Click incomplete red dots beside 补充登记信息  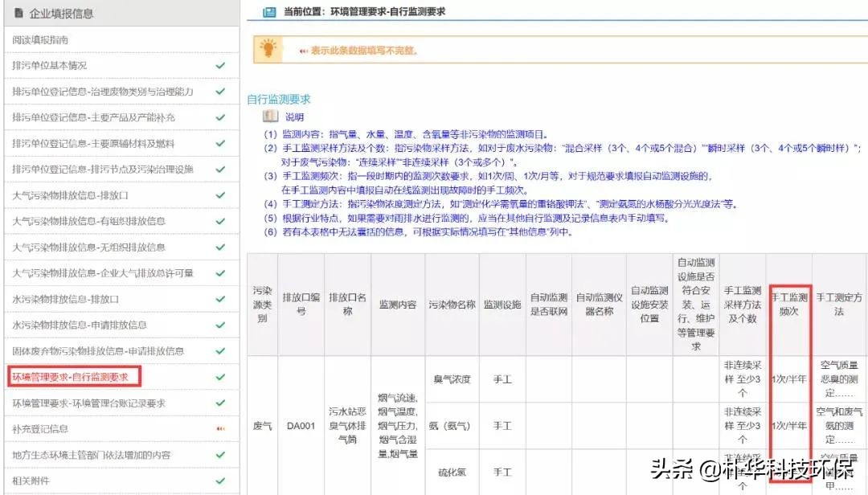tap(220, 429)
